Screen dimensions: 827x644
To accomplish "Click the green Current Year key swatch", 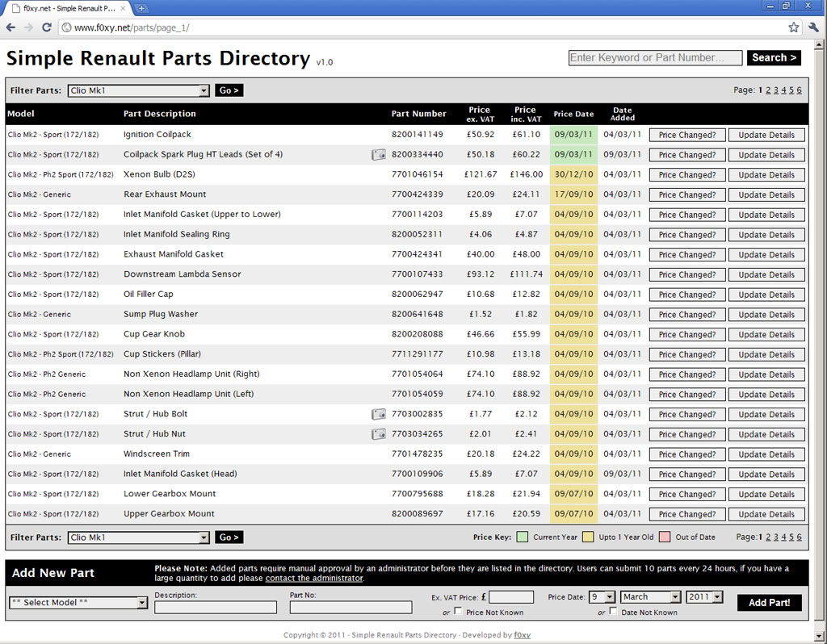I will point(523,537).
